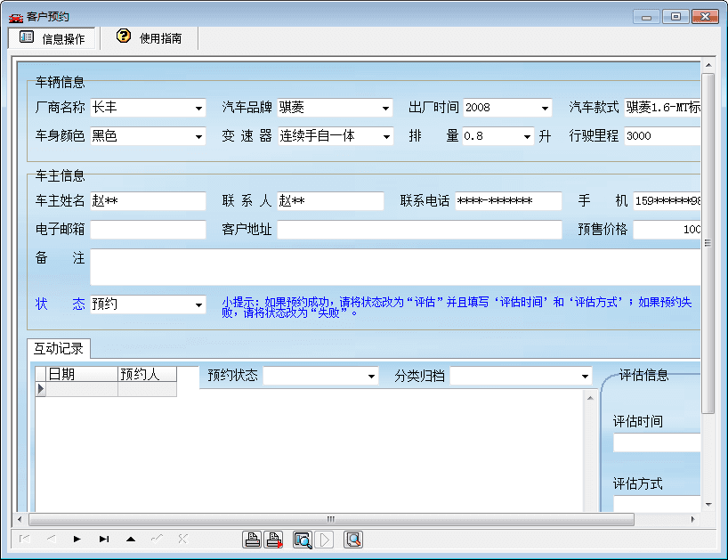Open the 厂商名称 dropdown

pyautogui.click(x=198, y=109)
